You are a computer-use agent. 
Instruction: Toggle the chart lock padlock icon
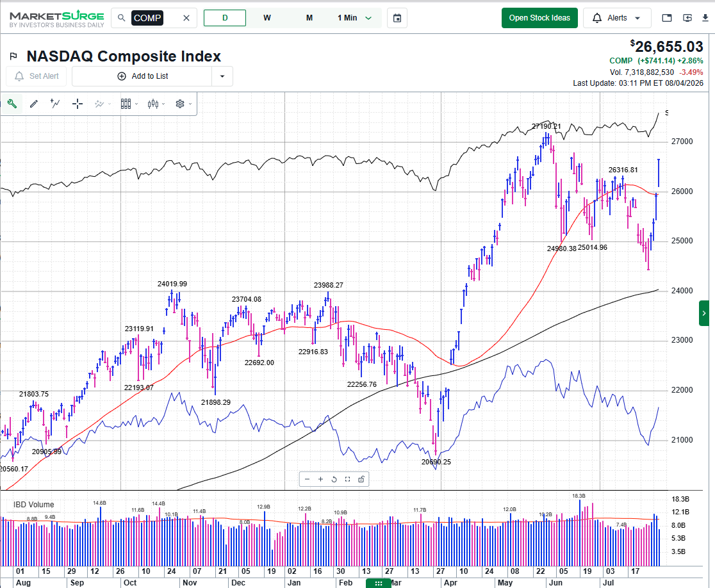click(x=361, y=479)
